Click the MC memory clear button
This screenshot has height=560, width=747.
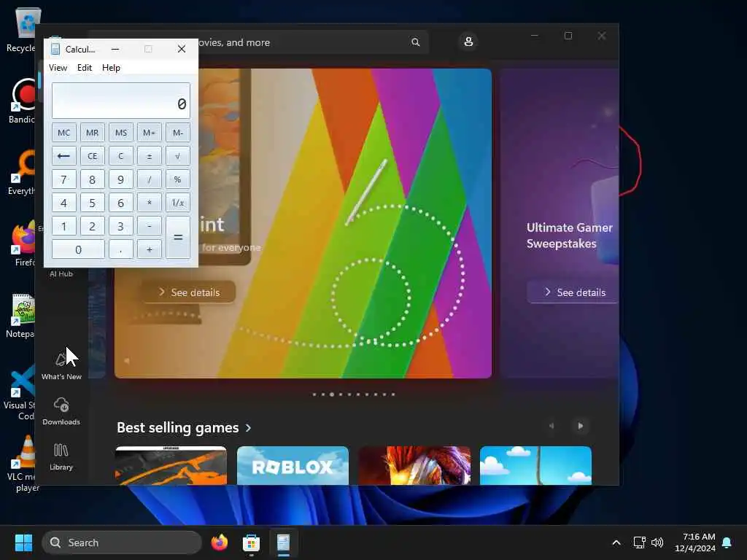[64, 133]
